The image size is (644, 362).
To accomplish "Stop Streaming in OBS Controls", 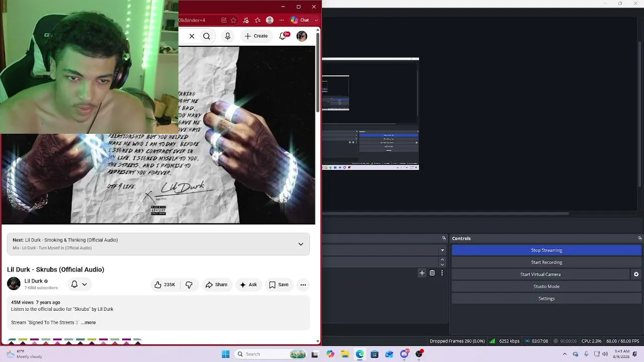I will pyautogui.click(x=546, y=250).
